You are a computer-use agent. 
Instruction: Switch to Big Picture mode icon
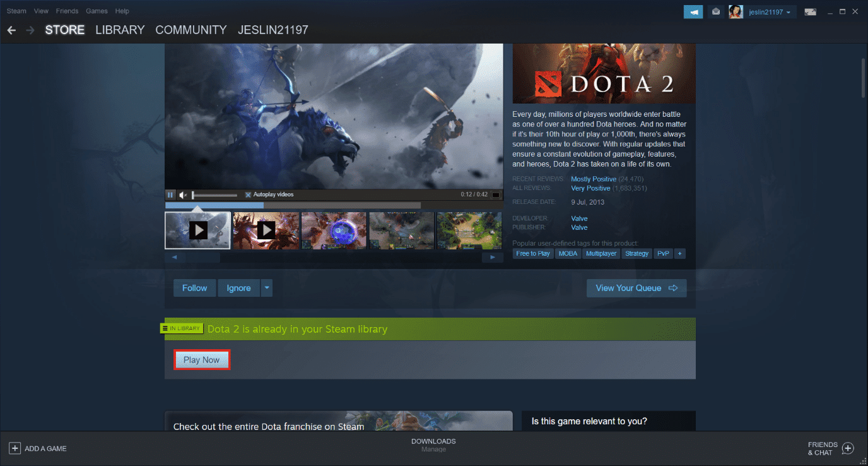point(811,11)
